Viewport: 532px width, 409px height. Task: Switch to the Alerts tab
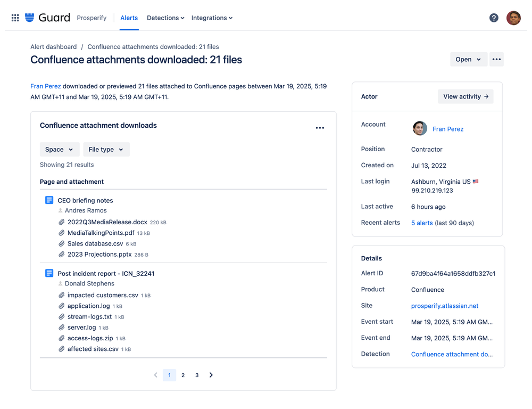coord(129,18)
